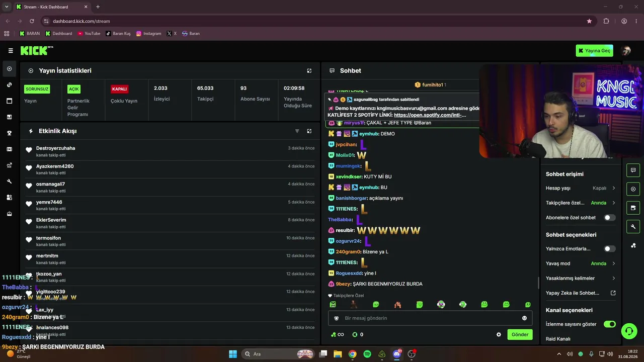
Task: Click the Yayına Geç button
Action: coord(594,51)
